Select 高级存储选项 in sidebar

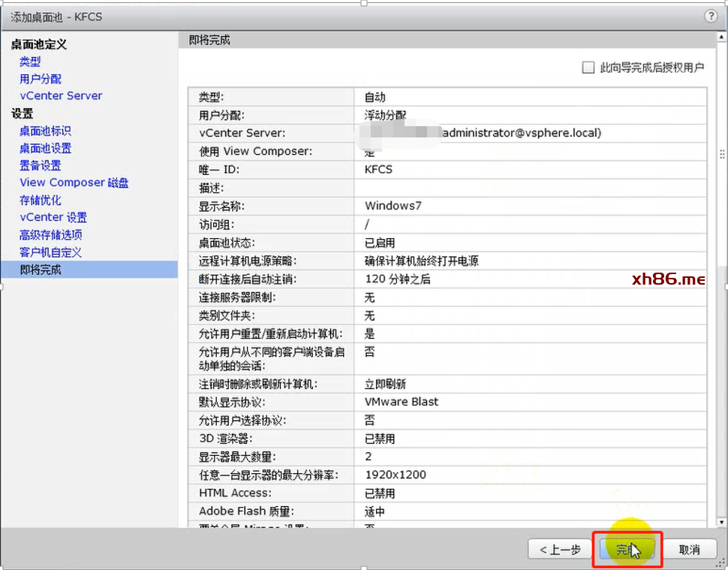click(x=50, y=234)
